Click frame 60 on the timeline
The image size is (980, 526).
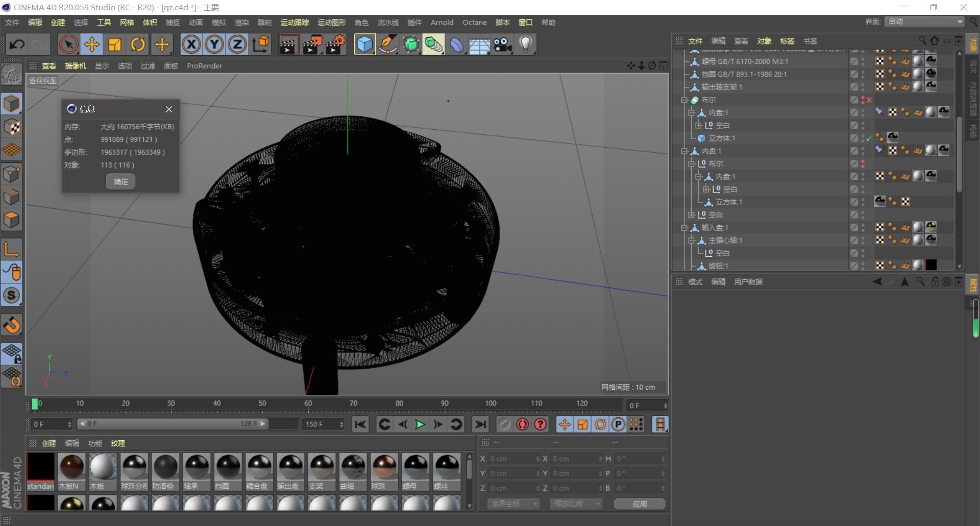click(x=308, y=404)
